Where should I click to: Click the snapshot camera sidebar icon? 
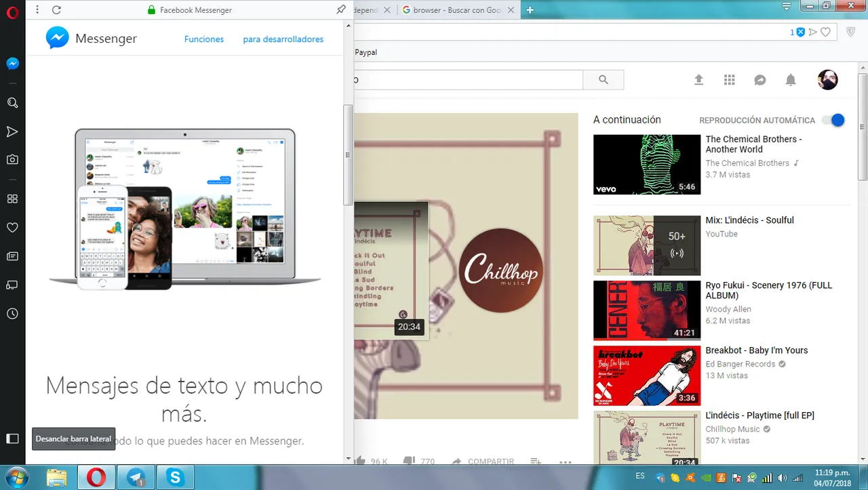[12, 159]
